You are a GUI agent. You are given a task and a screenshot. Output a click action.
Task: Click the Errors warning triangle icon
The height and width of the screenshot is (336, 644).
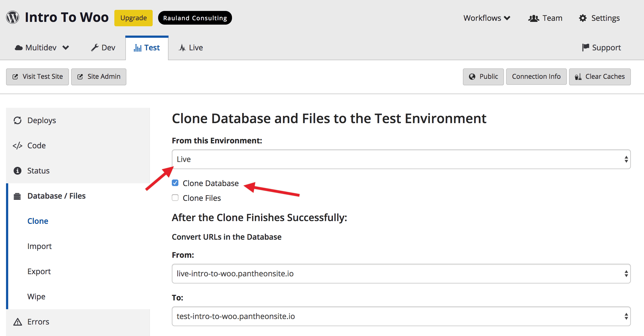18,322
